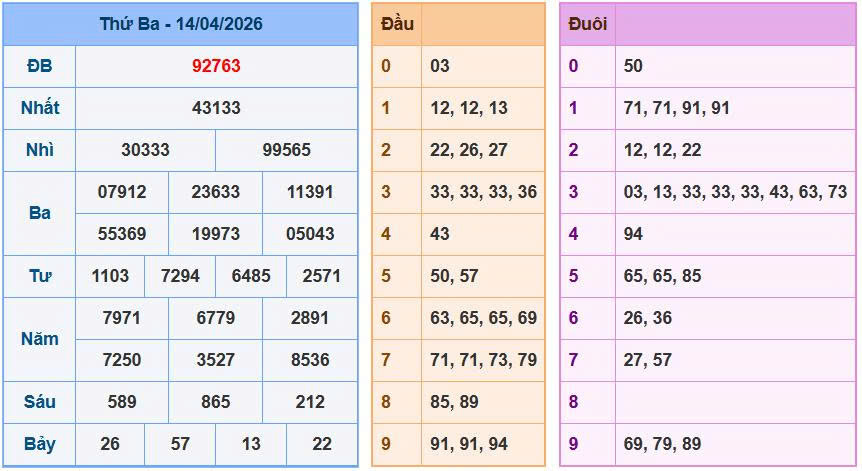This screenshot has width=862, height=471.
Task: Select the special prize number 92763
Action: click(216, 66)
